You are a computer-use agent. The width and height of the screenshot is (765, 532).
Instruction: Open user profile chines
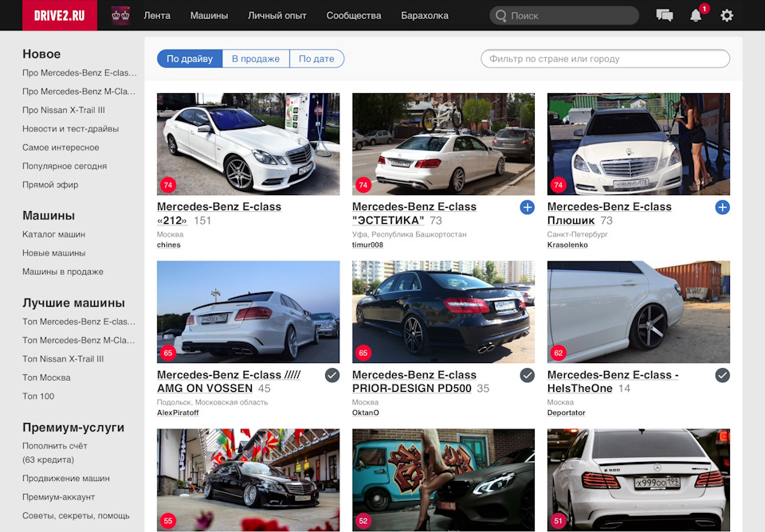point(169,244)
